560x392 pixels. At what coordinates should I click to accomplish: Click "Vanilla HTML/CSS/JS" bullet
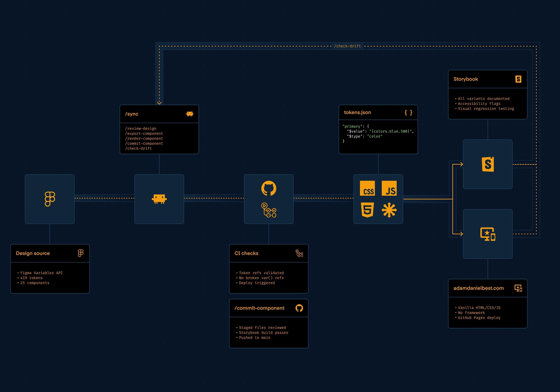point(478,308)
